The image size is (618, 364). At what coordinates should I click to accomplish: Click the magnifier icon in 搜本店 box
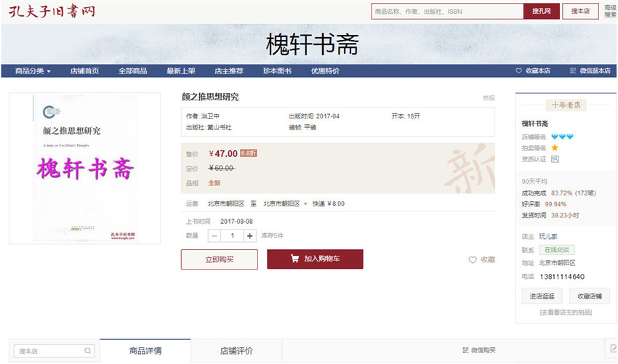pyautogui.click(x=88, y=351)
